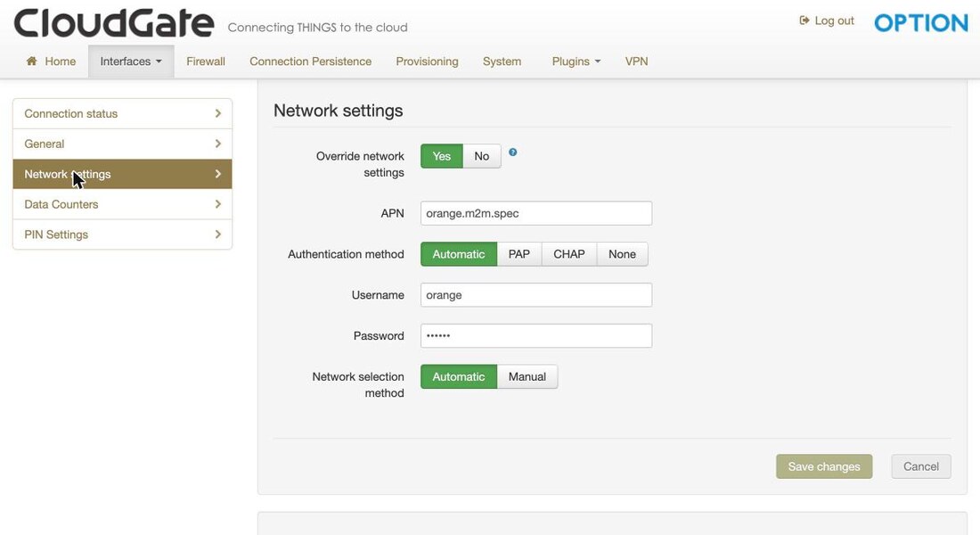Go to the Home tab

pyautogui.click(x=52, y=62)
